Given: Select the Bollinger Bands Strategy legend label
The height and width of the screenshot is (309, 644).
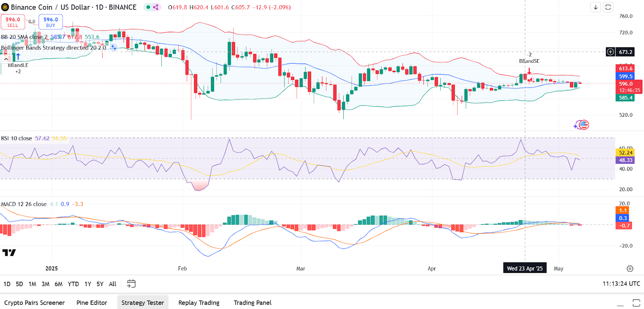Looking at the screenshot, I should pos(54,47).
